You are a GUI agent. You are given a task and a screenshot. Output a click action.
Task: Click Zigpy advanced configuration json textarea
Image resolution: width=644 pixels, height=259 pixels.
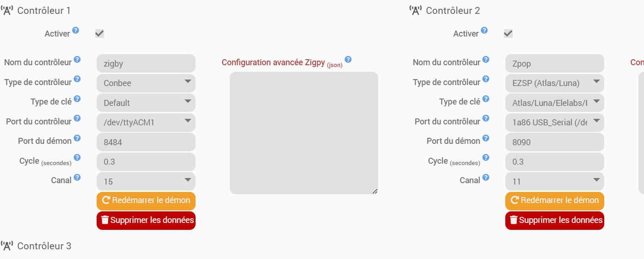click(x=304, y=133)
